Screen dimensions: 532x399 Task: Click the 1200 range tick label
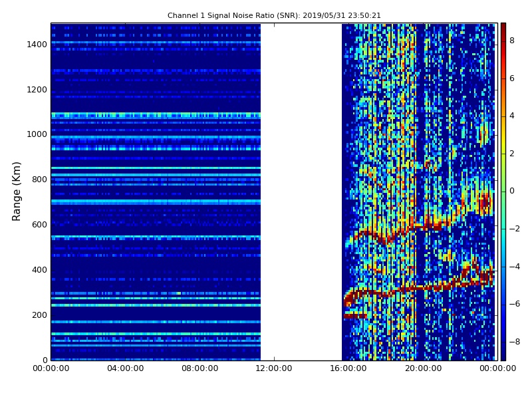37,90
